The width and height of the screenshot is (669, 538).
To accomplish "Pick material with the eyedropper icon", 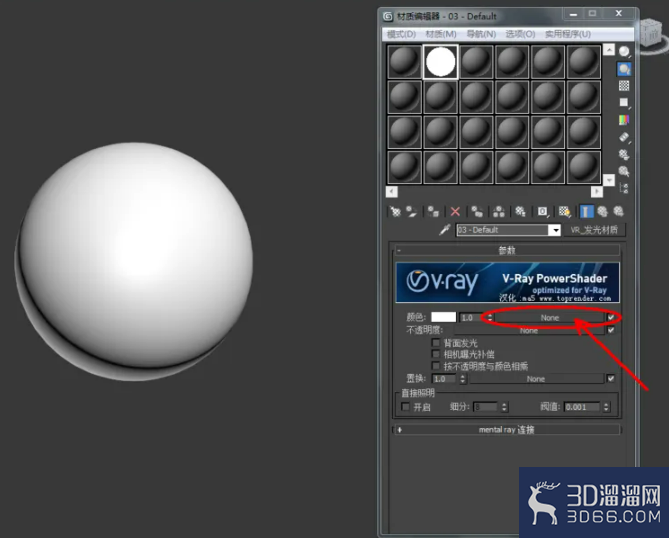I will point(444,230).
